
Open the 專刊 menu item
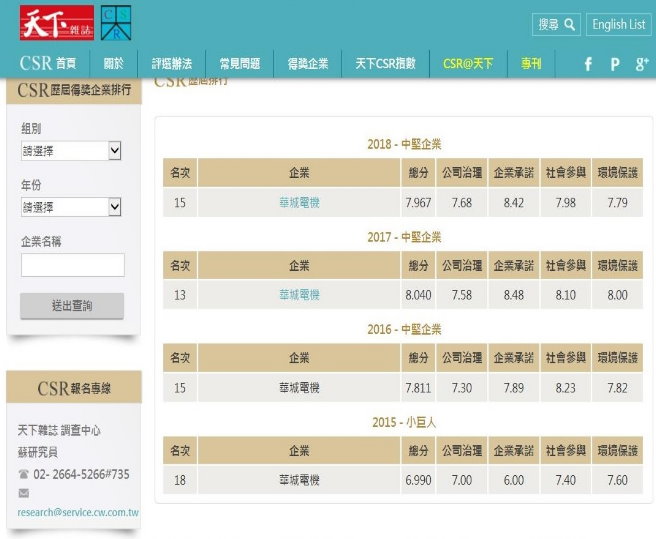(531, 64)
